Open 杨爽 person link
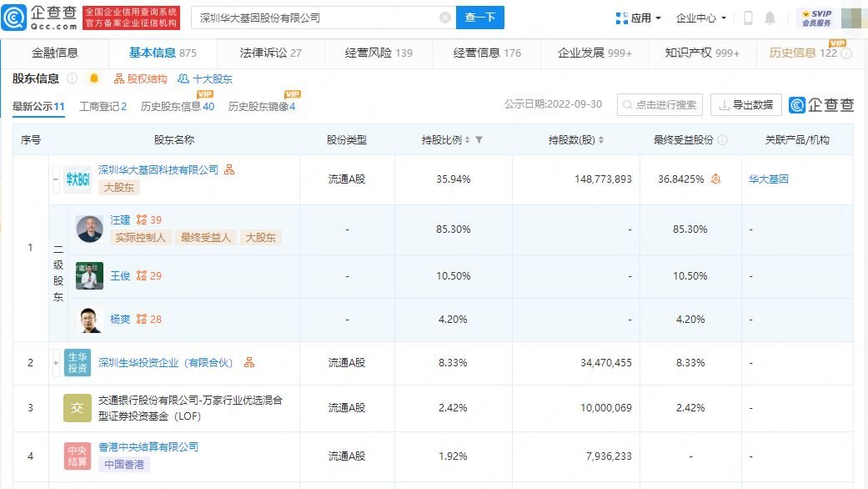The image size is (868, 489). (x=120, y=320)
